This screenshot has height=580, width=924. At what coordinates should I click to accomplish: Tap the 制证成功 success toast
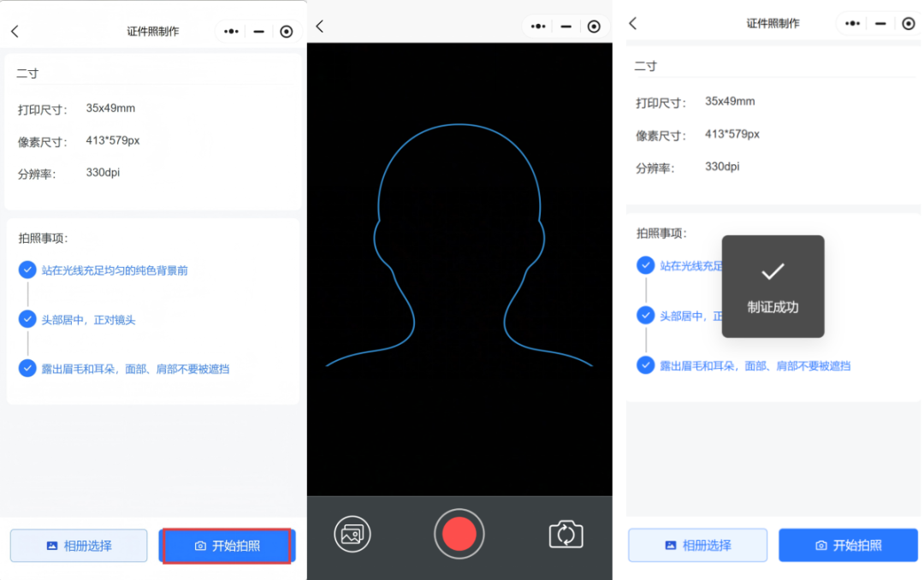pyautogui.click(x=773, y=287)
